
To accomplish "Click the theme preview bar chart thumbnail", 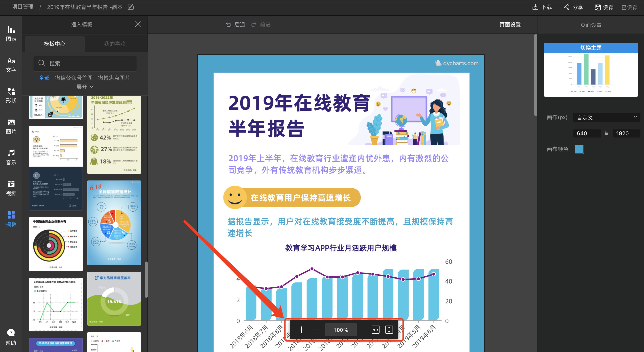I will (x=591, y=74).
